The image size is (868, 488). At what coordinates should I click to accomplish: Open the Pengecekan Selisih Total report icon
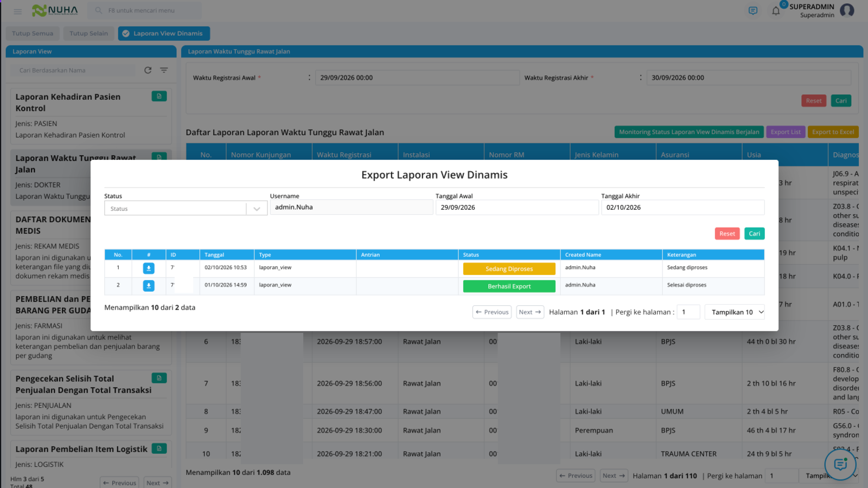click(x=159, y=378)
